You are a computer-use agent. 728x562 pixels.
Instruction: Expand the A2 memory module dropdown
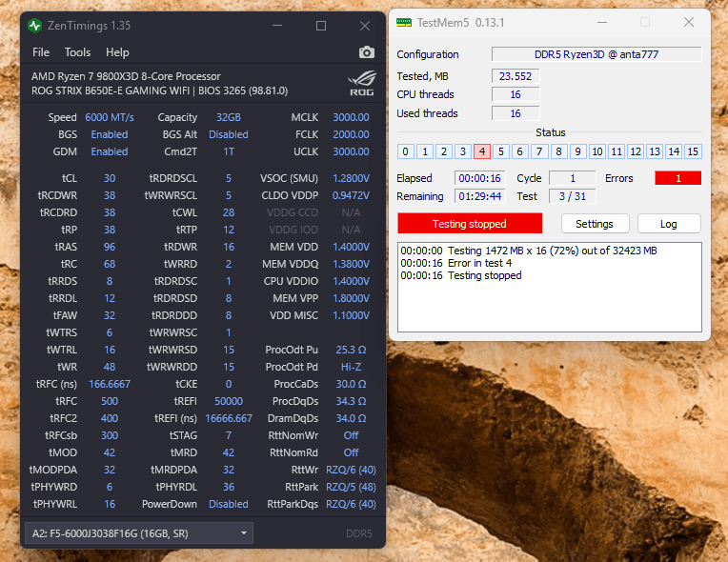[139, 533]
